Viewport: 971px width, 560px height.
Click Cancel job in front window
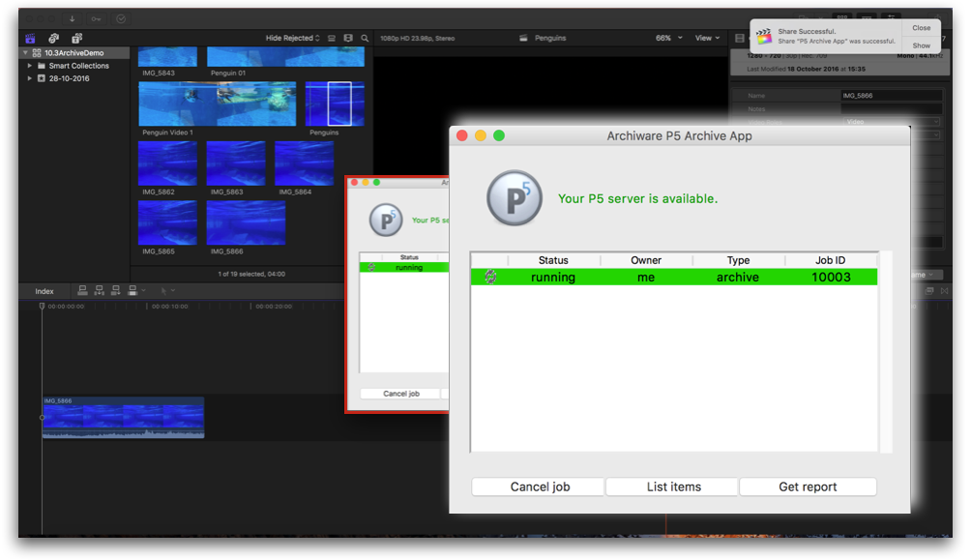pos(540,486)
